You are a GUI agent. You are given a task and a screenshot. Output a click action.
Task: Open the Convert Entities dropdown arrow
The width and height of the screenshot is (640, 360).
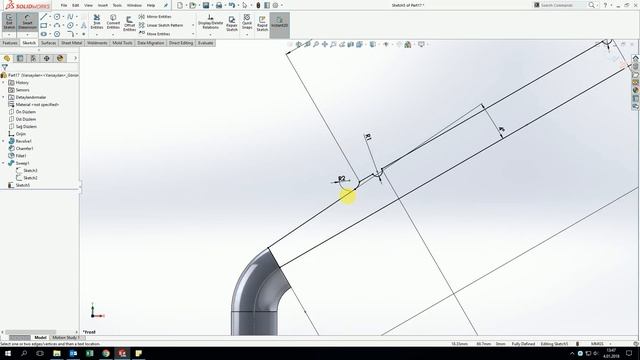[113, 34]
